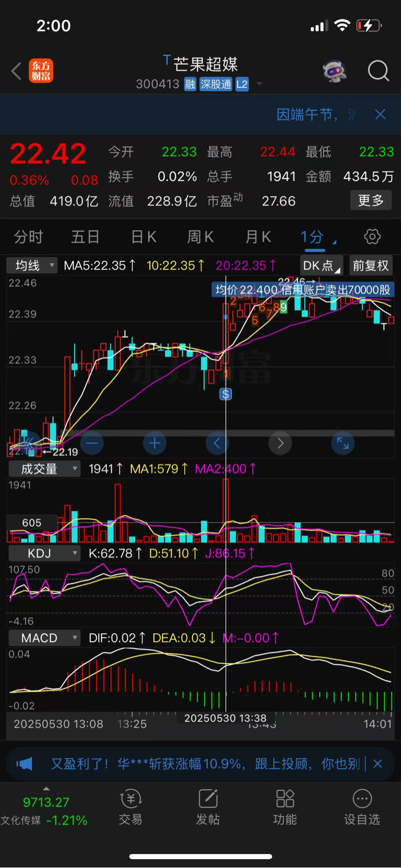The width and height of the screenshot is (401, 868).
Task: Expand the index ticker up arrow
Action: [46, 788]
